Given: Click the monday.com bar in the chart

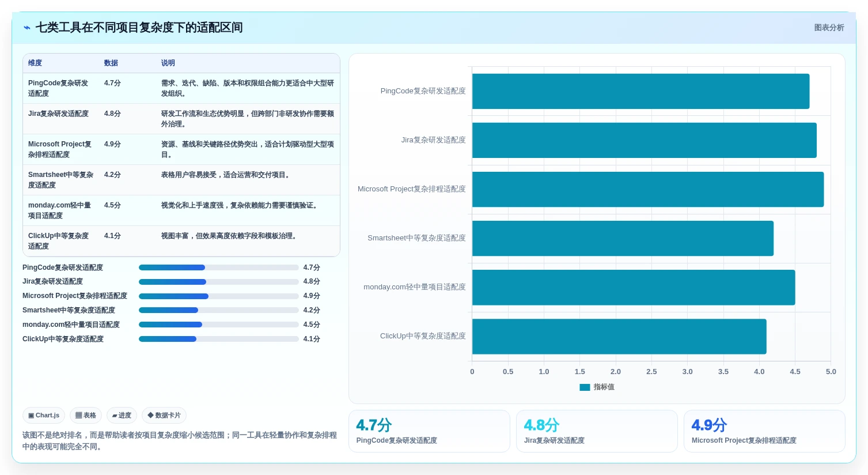Looking at the screenshot, I should pyautogui.click(x=634, y=288).
